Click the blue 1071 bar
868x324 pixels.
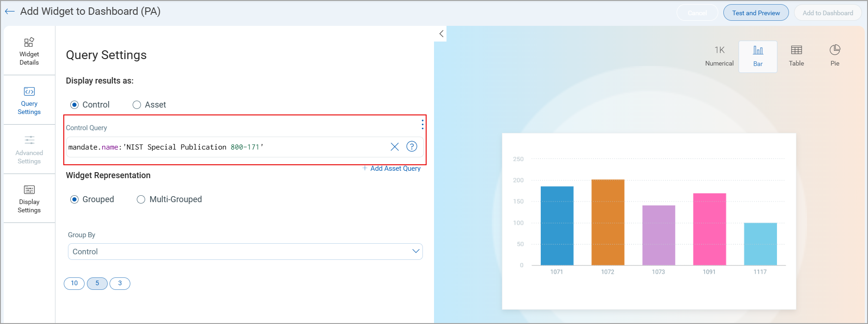(x=557, y=226)
